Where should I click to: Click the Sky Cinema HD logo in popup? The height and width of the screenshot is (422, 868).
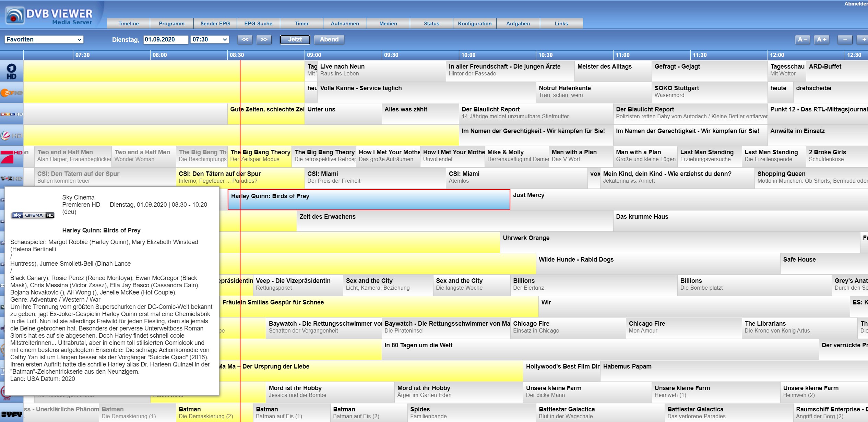33,215
